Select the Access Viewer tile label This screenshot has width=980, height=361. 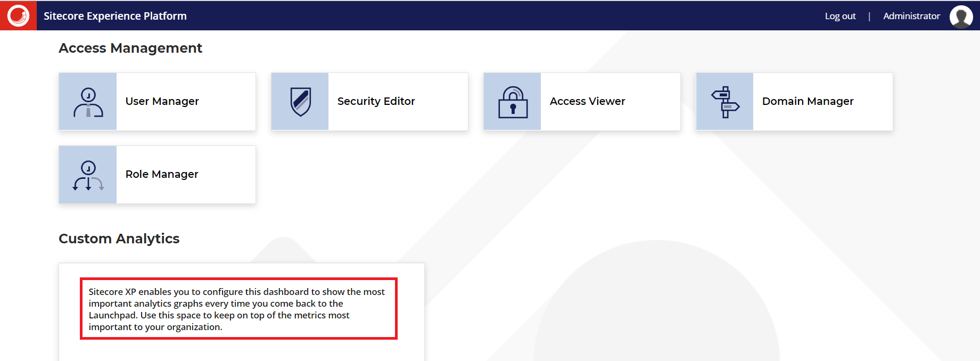pyautogui.click(x=587, y=101)
